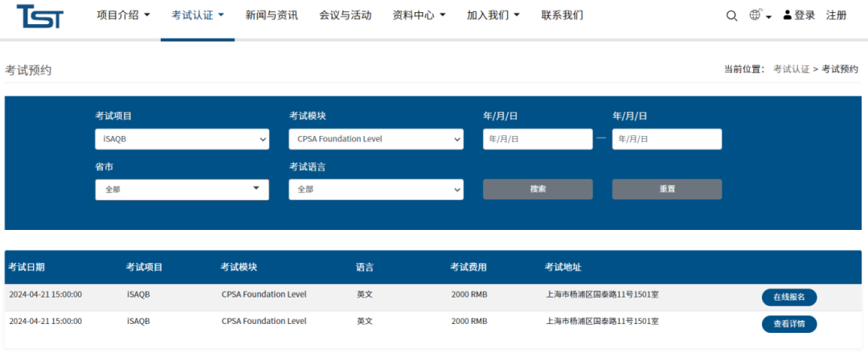Screen dimensions: 868x357
Task: Click the 搜索 button
Action: pos(538,189)
